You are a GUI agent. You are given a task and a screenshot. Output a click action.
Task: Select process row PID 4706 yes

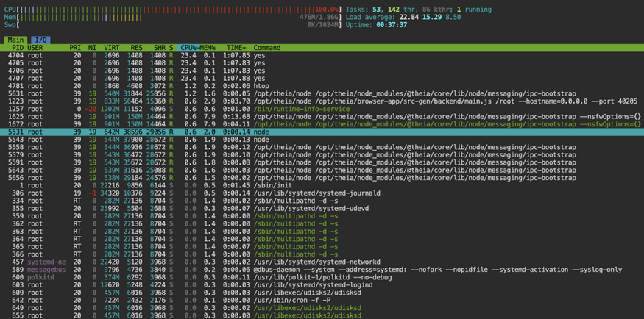click(x=322, y=71)
